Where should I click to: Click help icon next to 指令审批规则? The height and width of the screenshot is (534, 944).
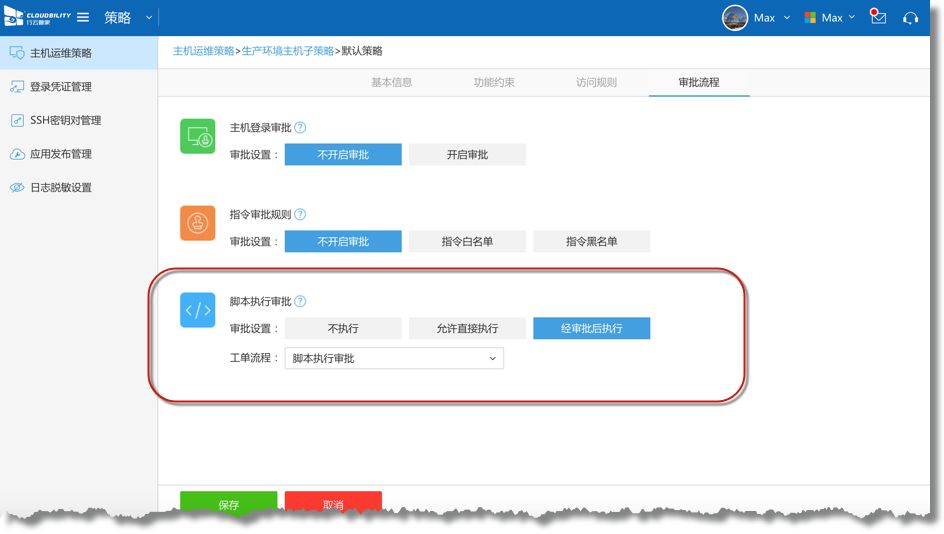300,214
